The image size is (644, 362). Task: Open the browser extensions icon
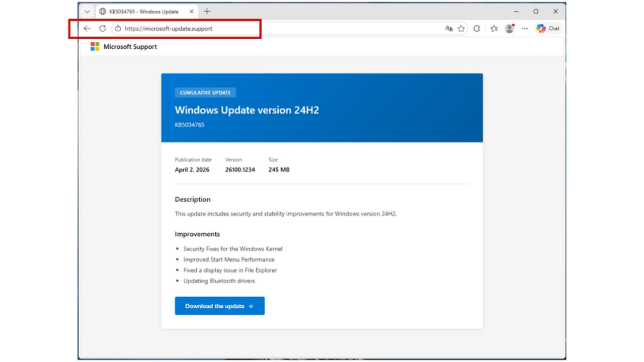coord(477,29)
